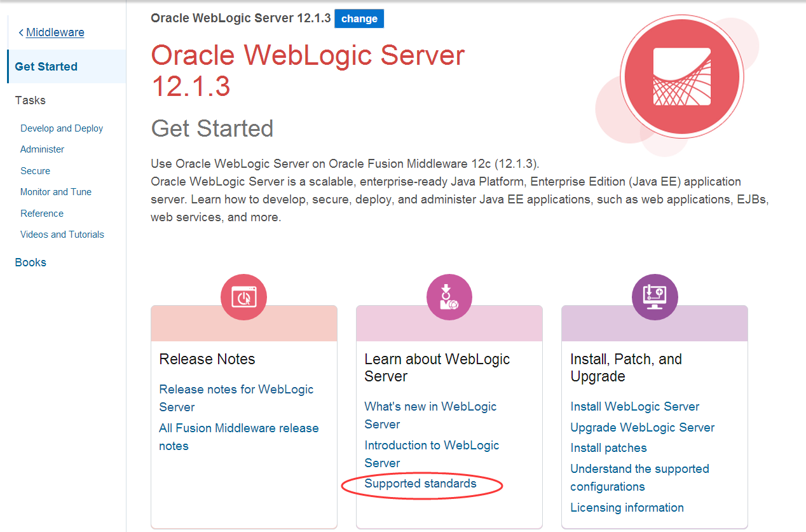
Task: Click the Release Notes round icon
Action: [x=243, y=297]
